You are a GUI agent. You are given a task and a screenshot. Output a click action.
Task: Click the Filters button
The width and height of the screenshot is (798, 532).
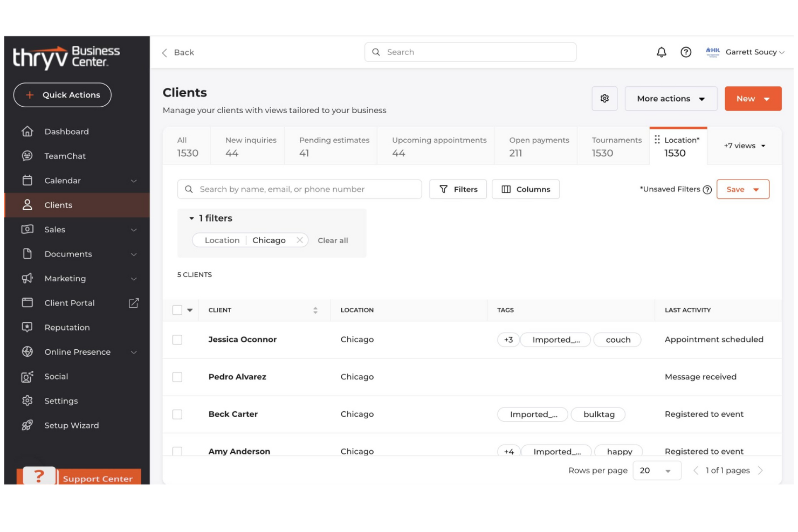point(458,189)
